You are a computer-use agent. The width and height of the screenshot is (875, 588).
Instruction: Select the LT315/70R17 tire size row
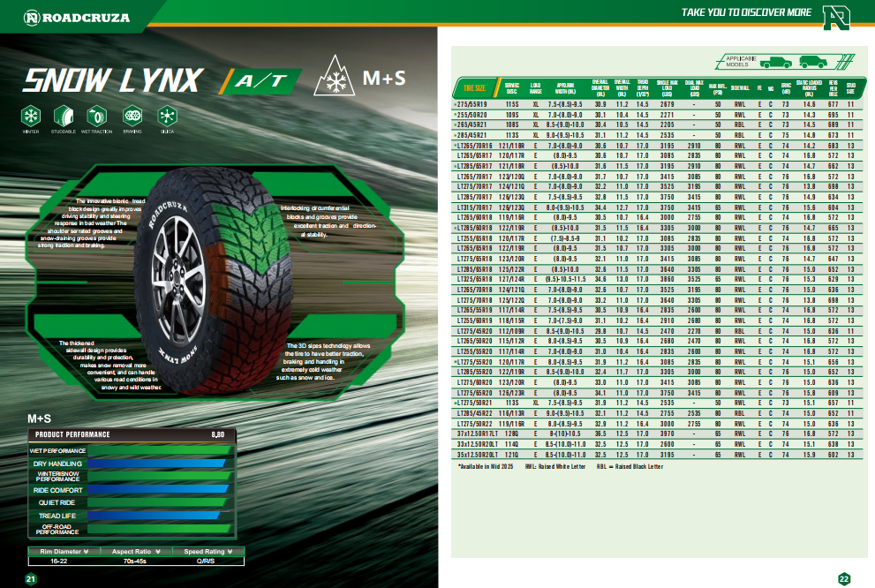click(658, 207)
